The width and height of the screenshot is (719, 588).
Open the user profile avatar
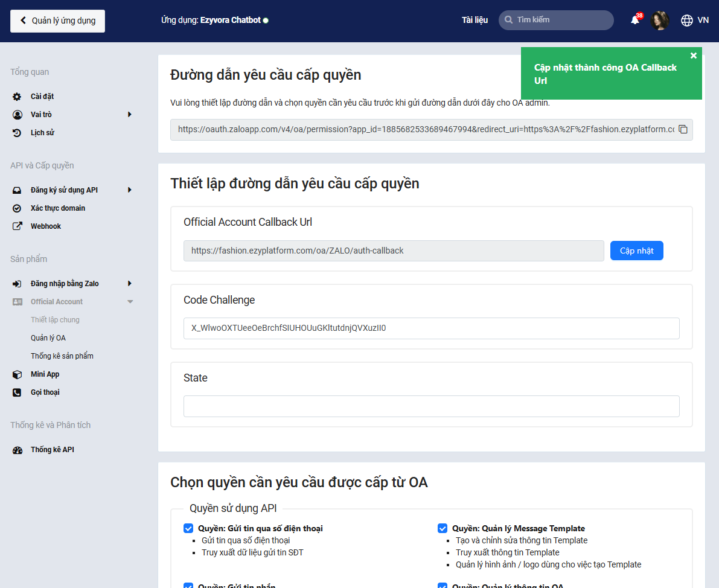pyautogui.click(x=660, y=20)
